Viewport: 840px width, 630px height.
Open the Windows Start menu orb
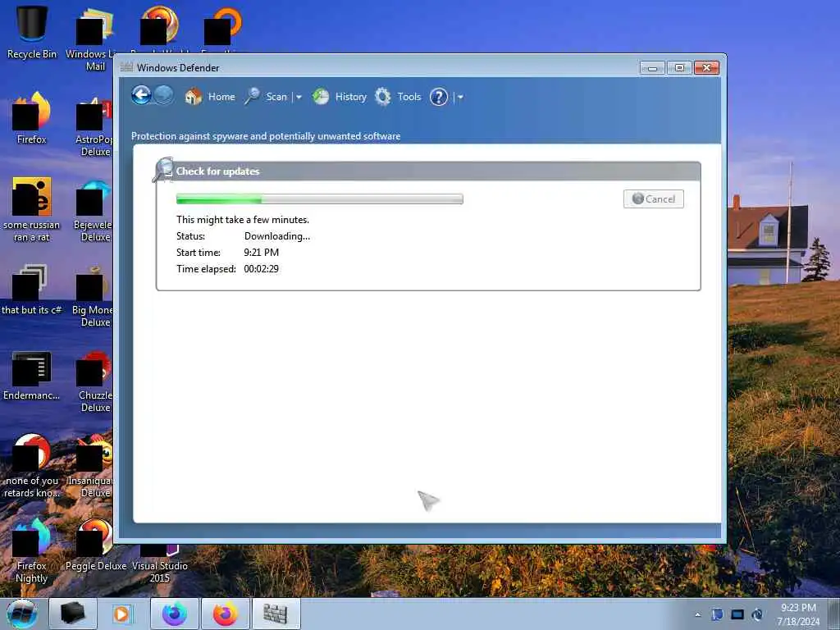(x=22, y=614)
